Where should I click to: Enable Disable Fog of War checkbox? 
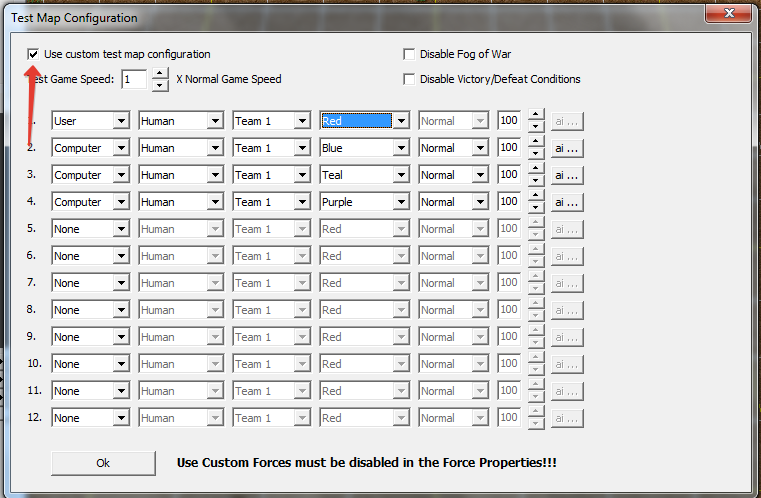pos(409,54)
